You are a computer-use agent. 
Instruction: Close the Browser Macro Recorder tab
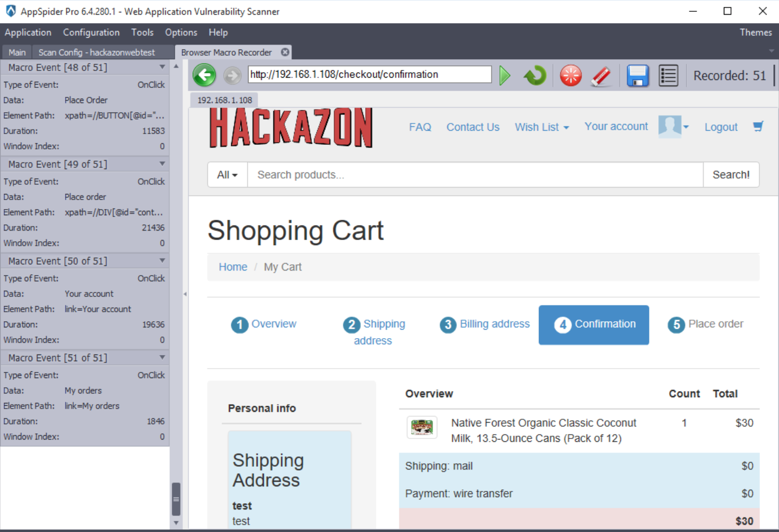click(285, 52)
